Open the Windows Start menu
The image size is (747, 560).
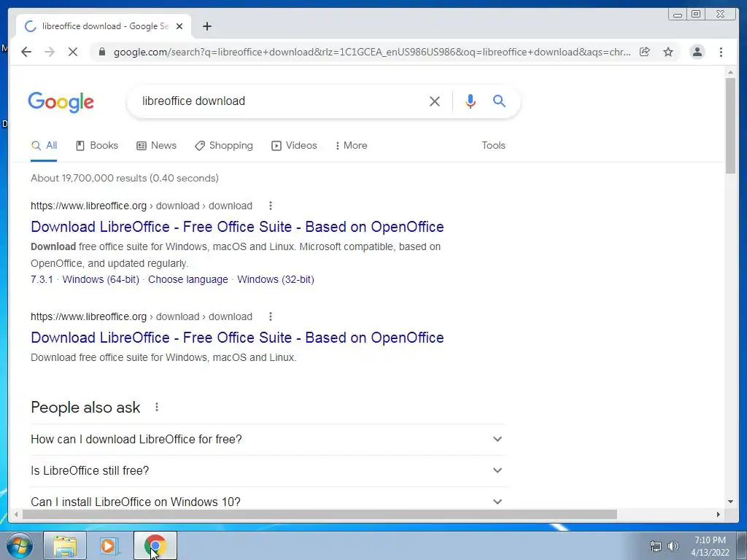click(20, 545)
